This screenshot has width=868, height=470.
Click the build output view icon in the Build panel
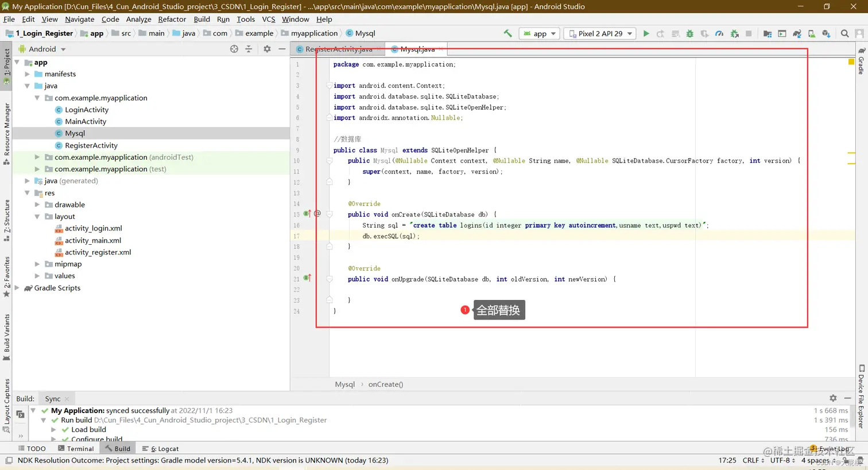point(20,414)
